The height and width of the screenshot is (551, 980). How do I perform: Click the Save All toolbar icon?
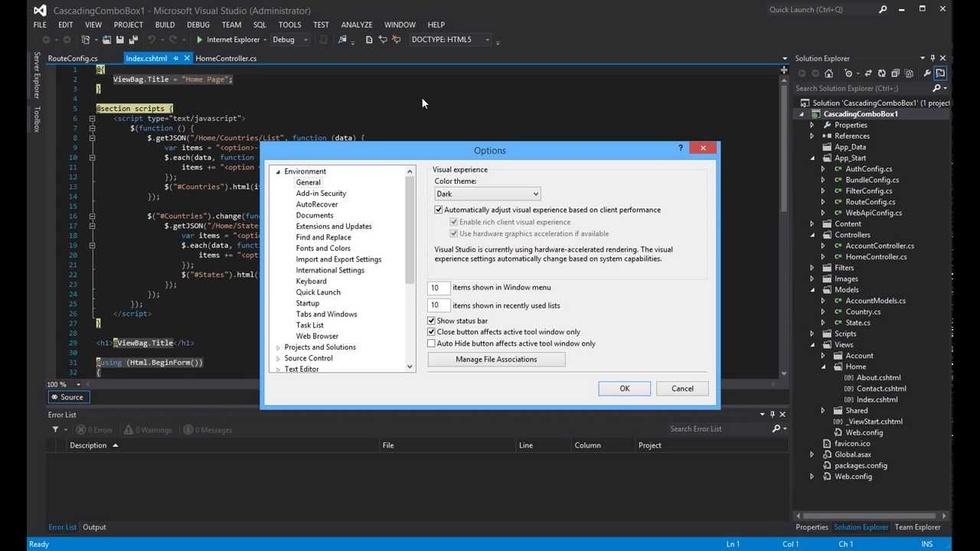click(133, 40)
